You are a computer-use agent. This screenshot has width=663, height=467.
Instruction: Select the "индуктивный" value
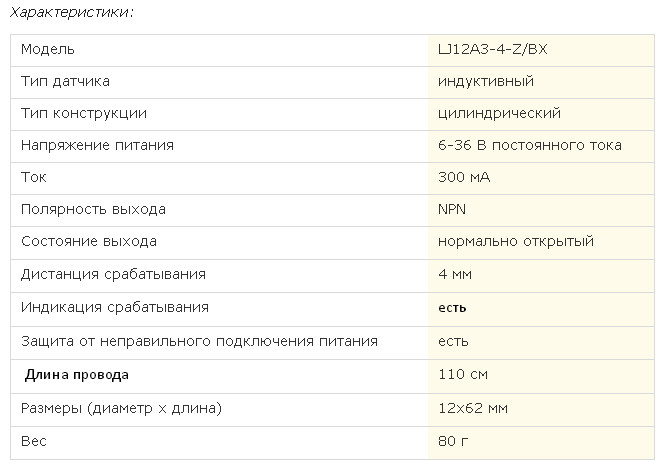pos(486,81)
